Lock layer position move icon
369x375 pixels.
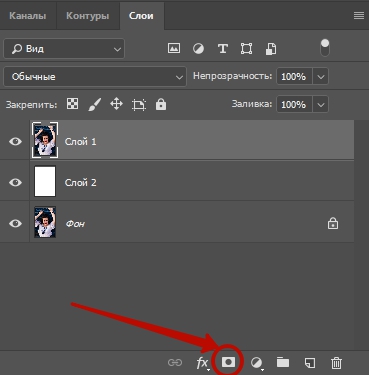point(116,104)
